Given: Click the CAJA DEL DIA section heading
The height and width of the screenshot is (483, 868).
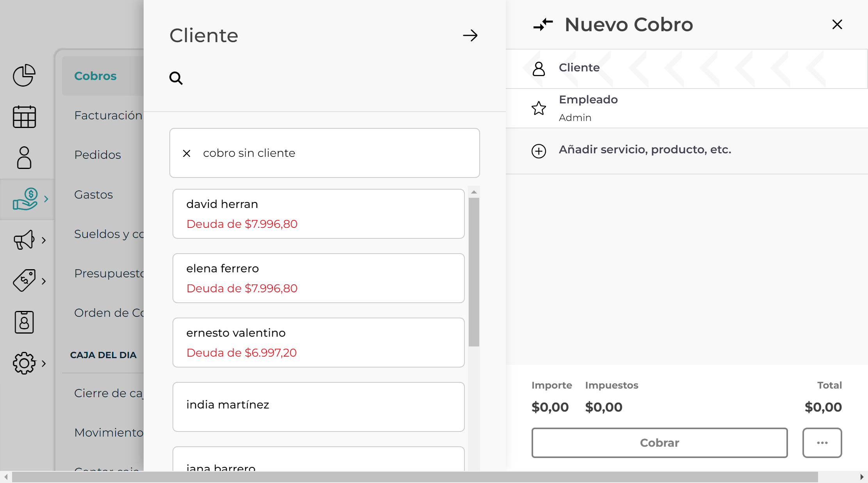Looking at the screenshot, I should (103, 355).
